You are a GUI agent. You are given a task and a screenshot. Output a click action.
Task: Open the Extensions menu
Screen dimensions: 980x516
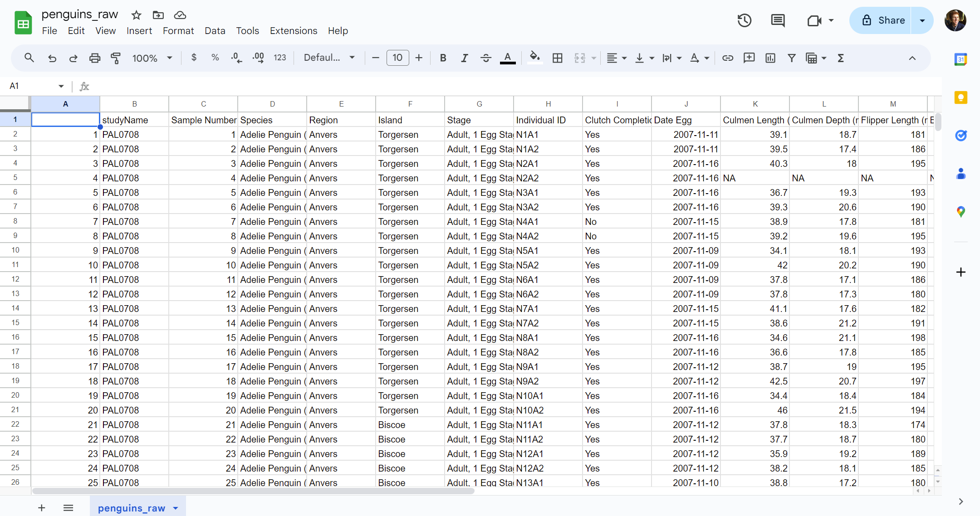point(293,31)
